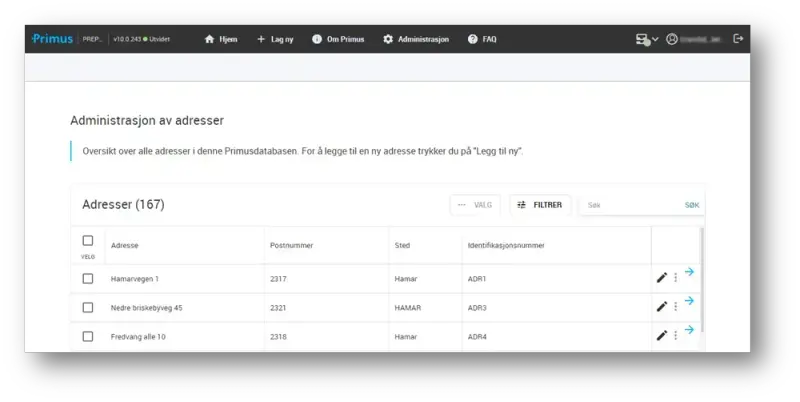Image resolution: width=800 pixels, height=402 pixels.
Task: Click the blue arrow for Fredvang alle 10
Action: point(689,330)
